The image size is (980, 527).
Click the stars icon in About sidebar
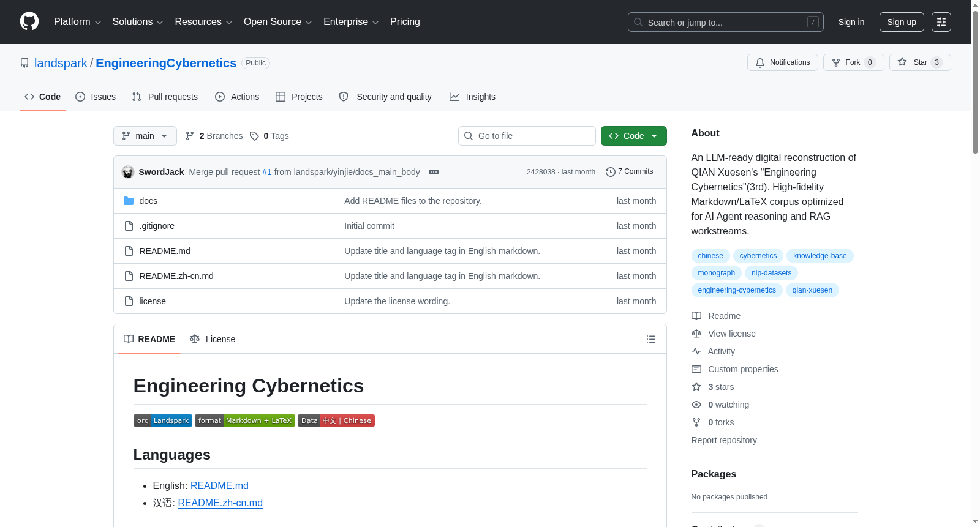696,387
